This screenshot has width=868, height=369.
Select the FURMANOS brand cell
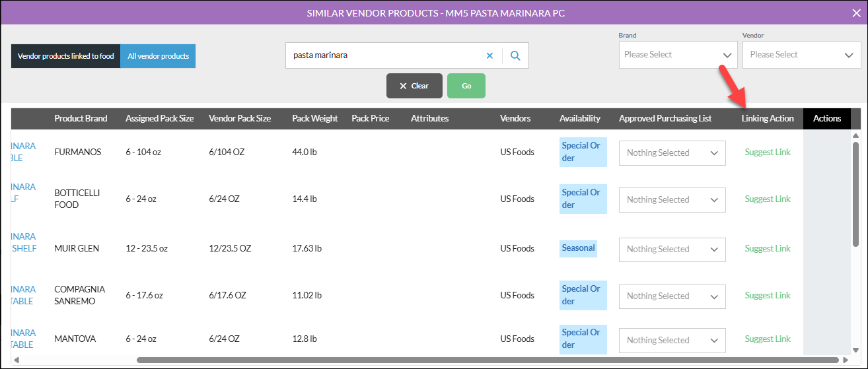click(x=78, y=152)
